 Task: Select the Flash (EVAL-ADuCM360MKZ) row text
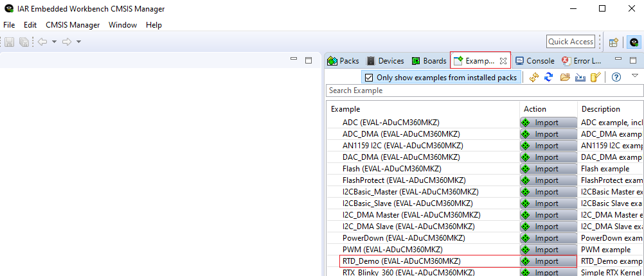pos(392,169)
